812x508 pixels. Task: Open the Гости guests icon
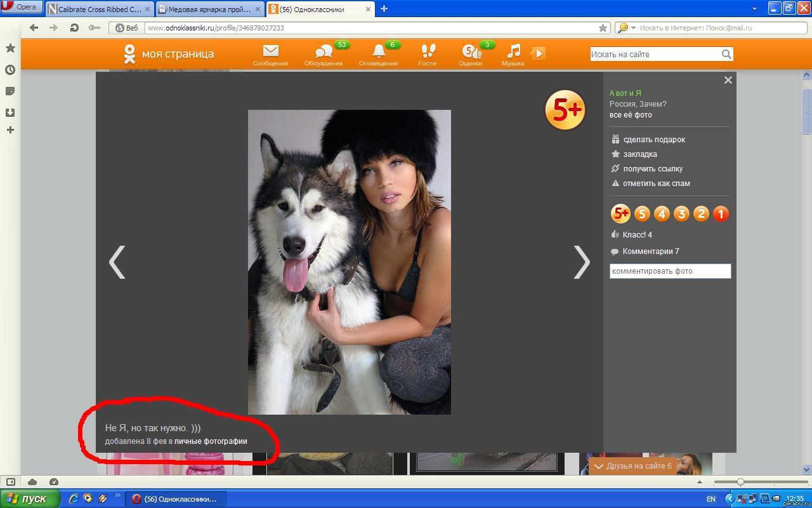pos(428,54)
